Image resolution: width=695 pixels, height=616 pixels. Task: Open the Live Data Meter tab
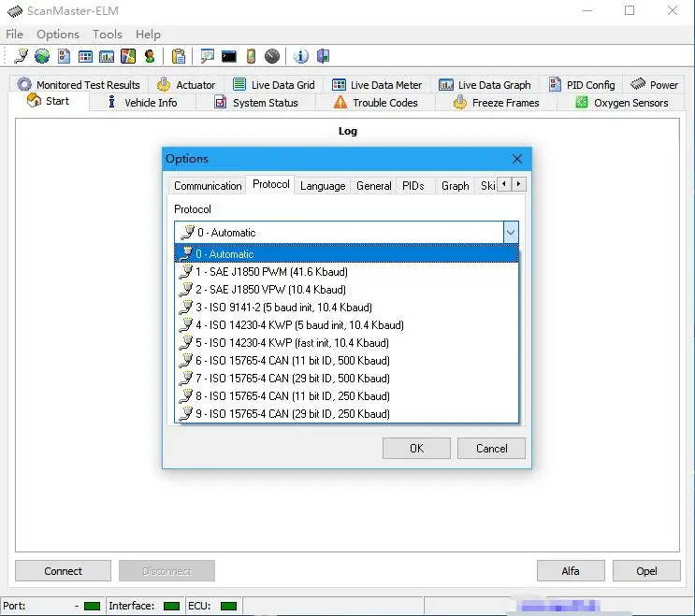[x=377, y=84]
